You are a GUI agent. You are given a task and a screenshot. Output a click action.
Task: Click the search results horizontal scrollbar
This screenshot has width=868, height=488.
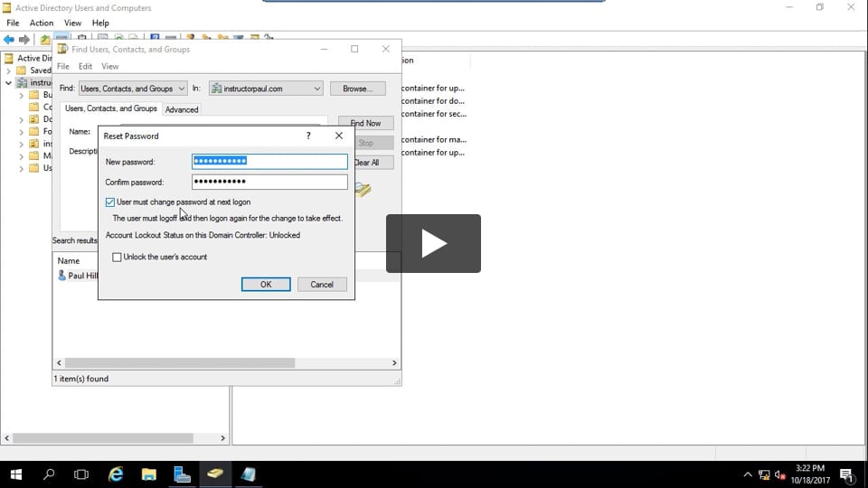tap(181, 363)
